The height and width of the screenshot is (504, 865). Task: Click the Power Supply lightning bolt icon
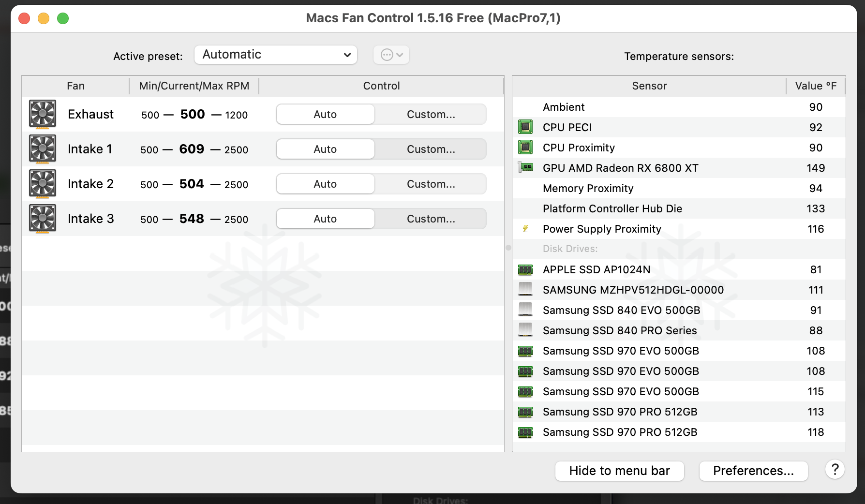coord(525,229)
